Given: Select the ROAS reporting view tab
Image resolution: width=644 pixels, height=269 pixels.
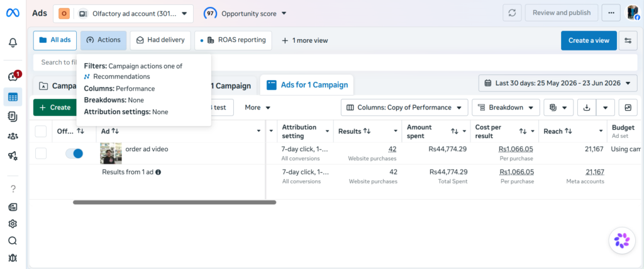Looking at the screenshot, I should coord(233,40).
